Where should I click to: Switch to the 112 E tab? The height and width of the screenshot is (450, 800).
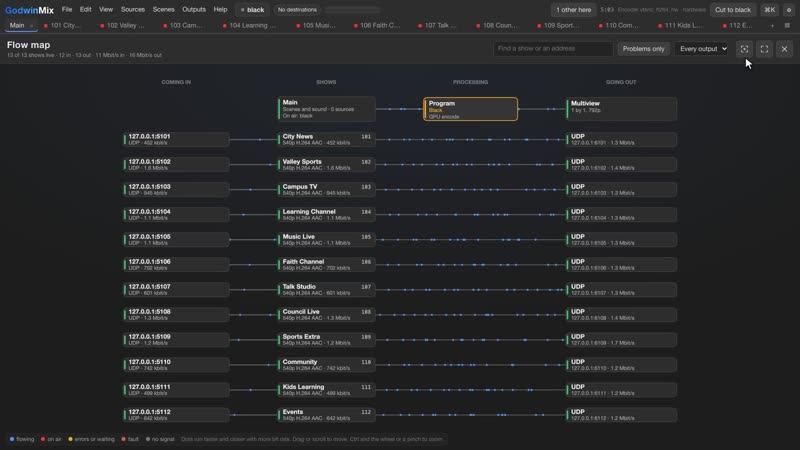coord(738,26)
